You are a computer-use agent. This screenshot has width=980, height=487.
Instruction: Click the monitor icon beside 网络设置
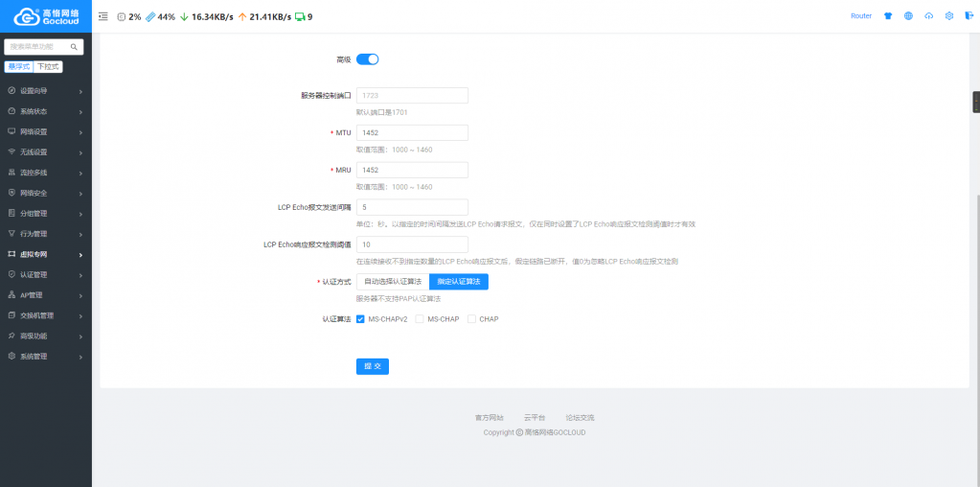(x=11, y=132)
